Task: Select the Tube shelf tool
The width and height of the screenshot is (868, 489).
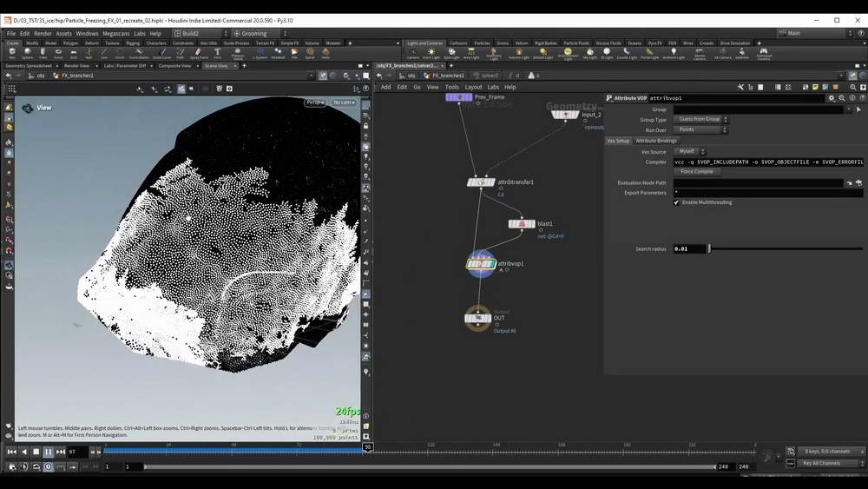Action: pyautogui.click(x=43, y=53)
